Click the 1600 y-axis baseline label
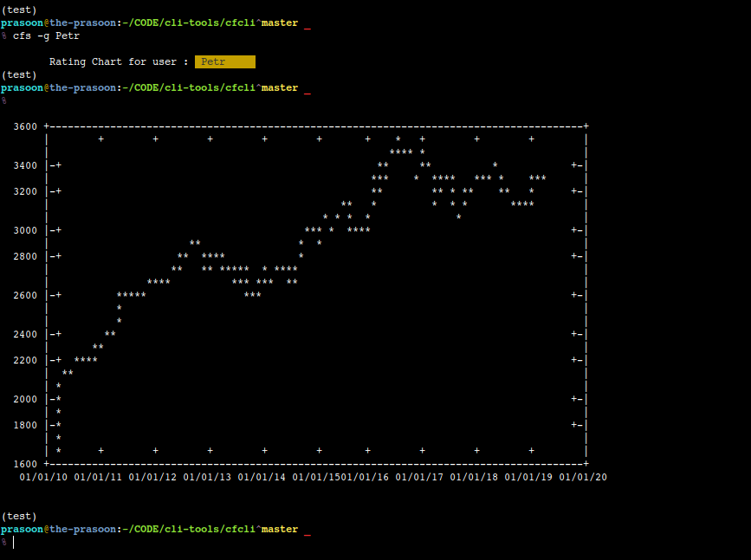Viewport: 751px width, 560px height. [25, 464]
